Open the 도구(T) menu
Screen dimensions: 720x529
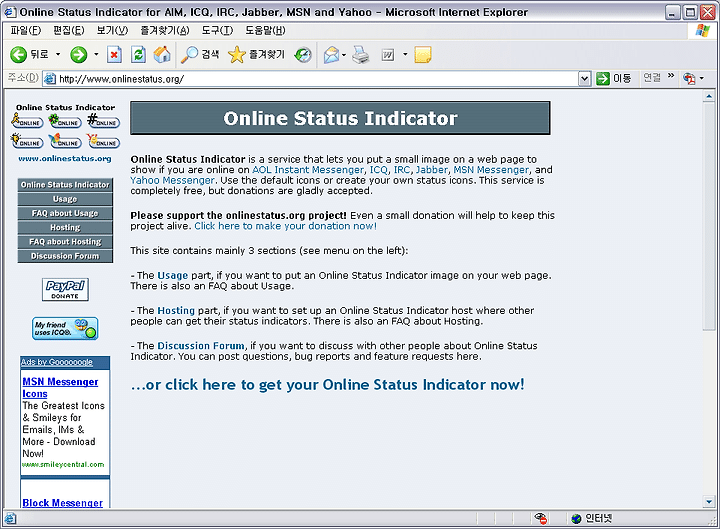pyautogui.click(x=217, y=30)
